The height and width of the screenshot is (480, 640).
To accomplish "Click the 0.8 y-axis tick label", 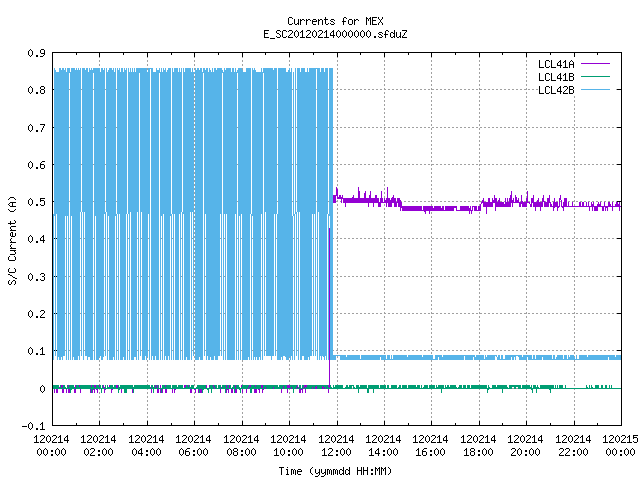I will point(36,90).
